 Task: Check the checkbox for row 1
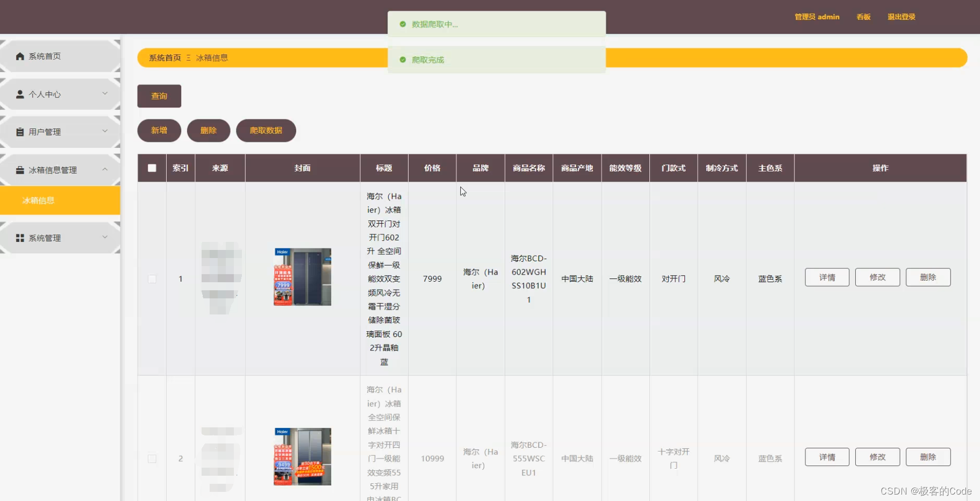click(152, 279)
